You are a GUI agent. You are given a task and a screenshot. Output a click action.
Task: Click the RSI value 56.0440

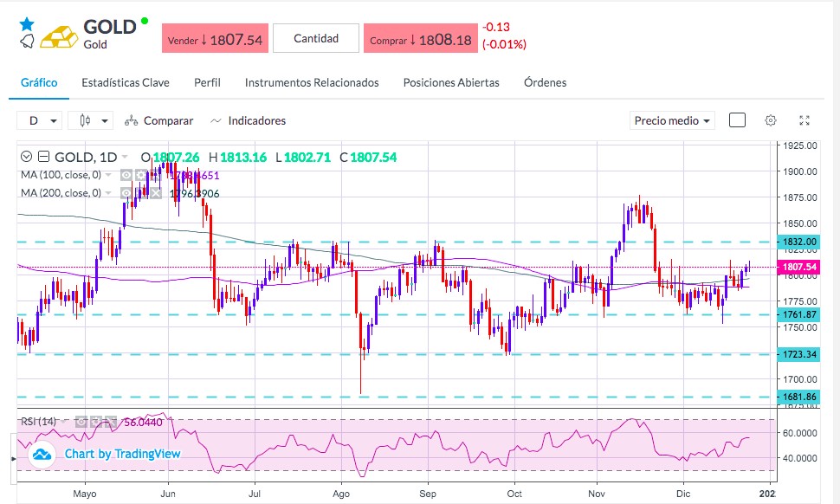click(x=143, y=422)
